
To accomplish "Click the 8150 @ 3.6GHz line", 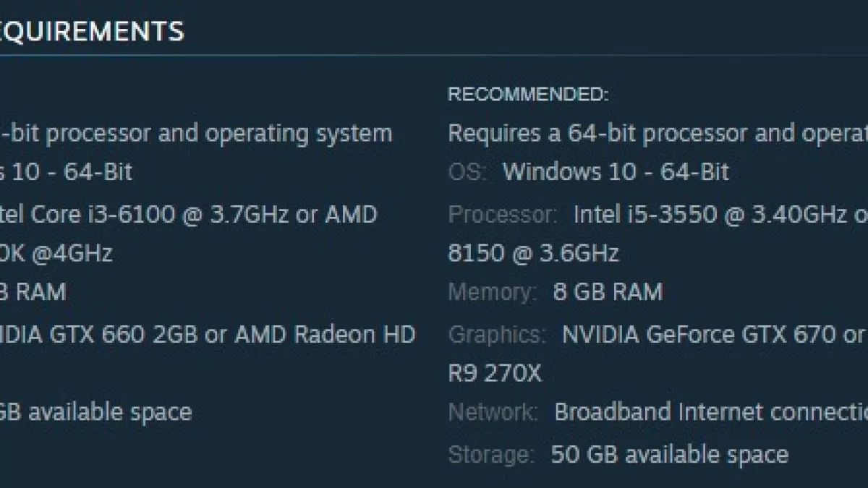I will [534, 254].
